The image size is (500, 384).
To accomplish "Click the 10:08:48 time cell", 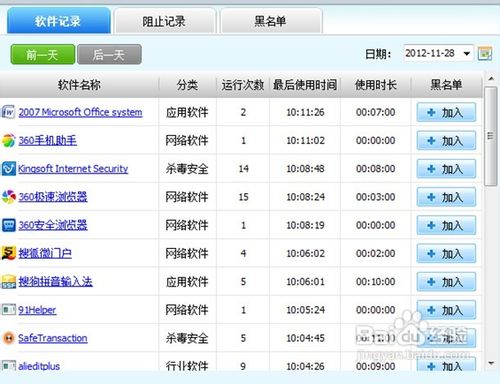I will click(305, 169).
